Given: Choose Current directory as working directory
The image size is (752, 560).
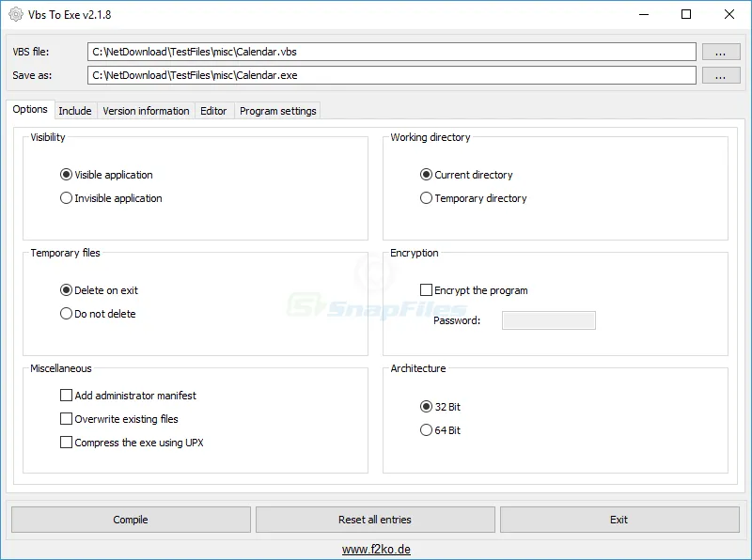Looking at the screenshot, I should pyautogui.click(x=466, y=175).
